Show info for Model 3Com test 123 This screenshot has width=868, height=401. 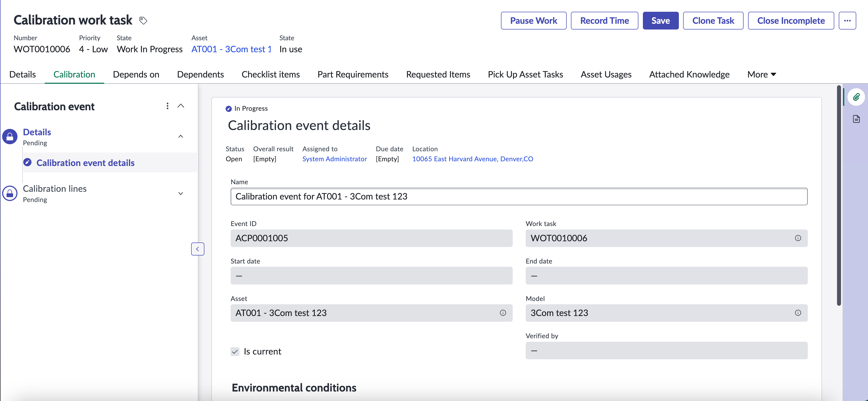[x=798, y=313]
